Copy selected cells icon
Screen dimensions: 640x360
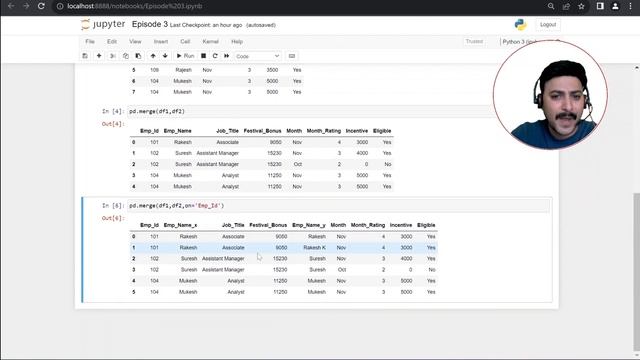pos(125,56)
